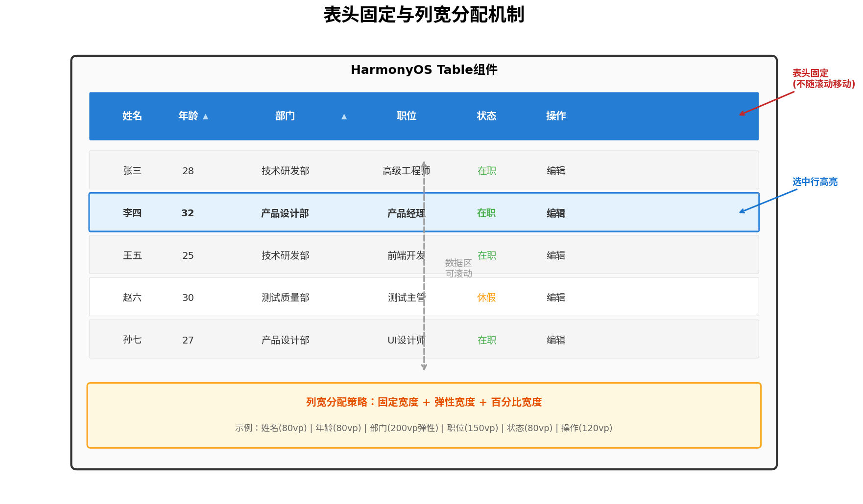
Task: Select the name cell 王五
Action: pos(132,255)
